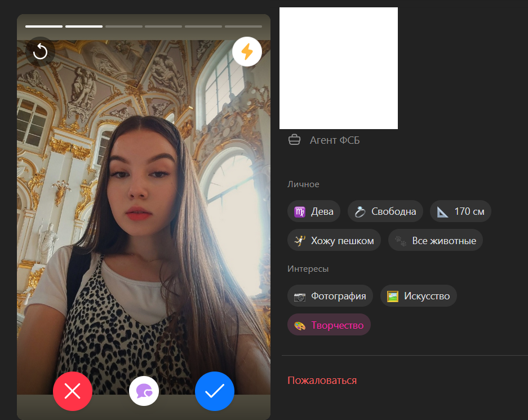The width and height of the screenshot is (528, 420).
Task: Click the ring relationship status icon
Action: coord(360,211)
